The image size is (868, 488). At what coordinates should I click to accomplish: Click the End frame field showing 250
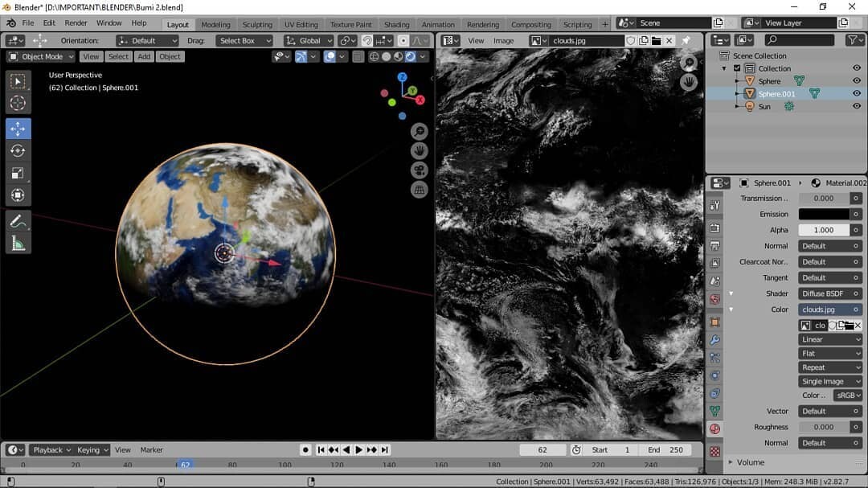pyautogui.click(x=665, y=450)
